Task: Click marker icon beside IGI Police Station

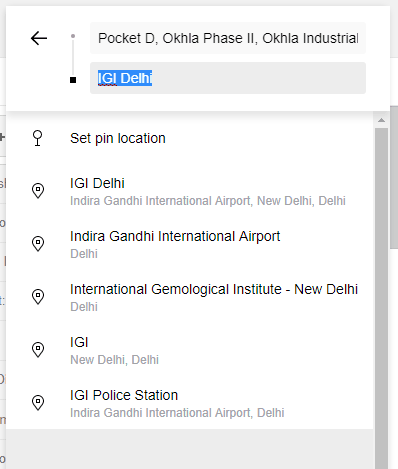Action: (38, 403)
